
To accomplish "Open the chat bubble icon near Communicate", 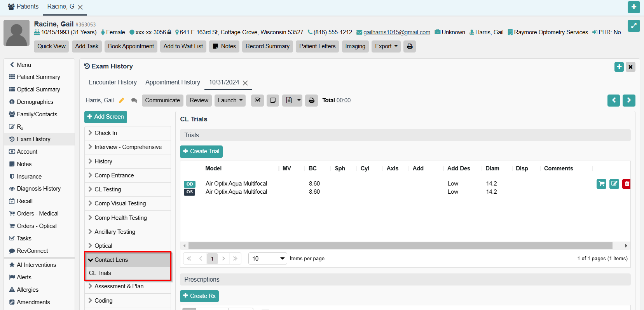I will coord(134,100).
